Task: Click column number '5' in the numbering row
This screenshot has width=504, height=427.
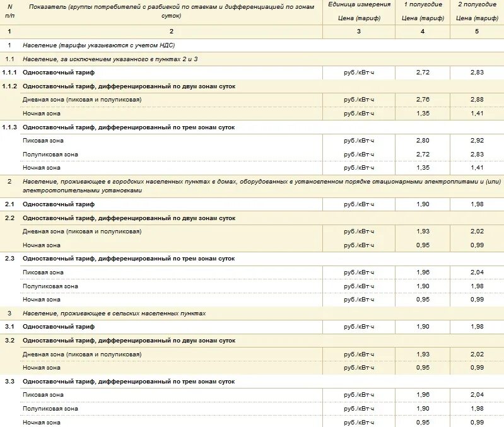Action: tap(477, 32)
